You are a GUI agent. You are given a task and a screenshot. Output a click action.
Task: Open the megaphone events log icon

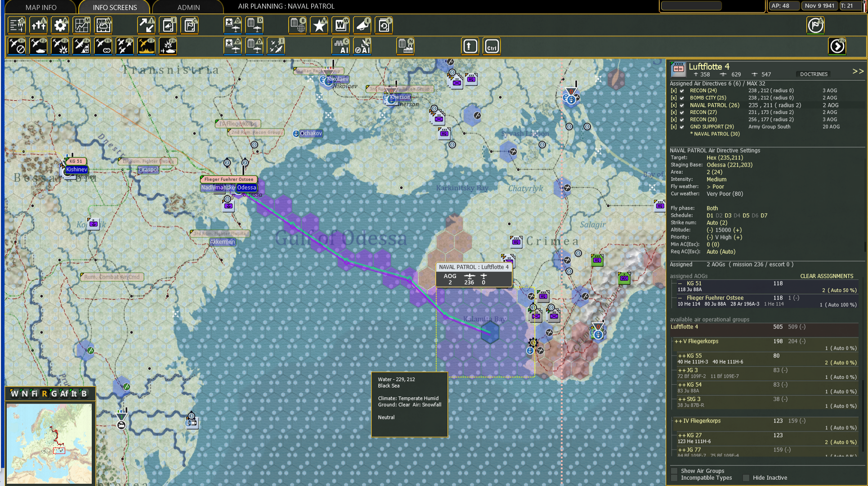[x=362, y=26]
